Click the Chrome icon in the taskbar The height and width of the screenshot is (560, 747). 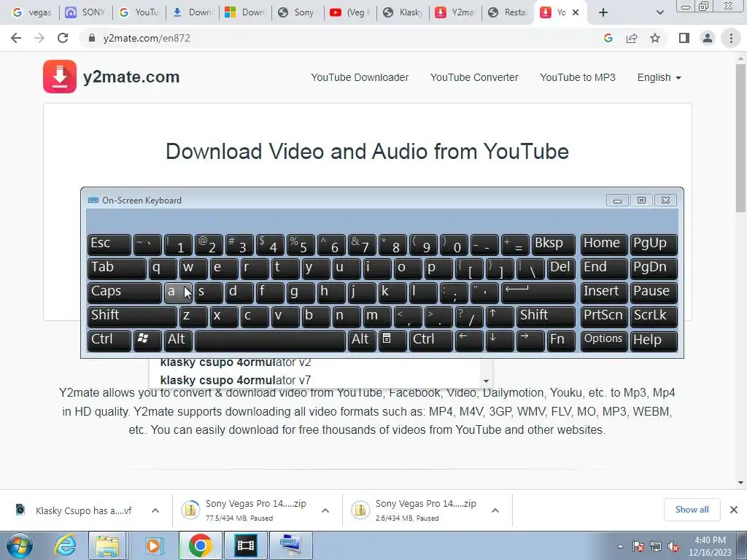click(x=200, y=545)
